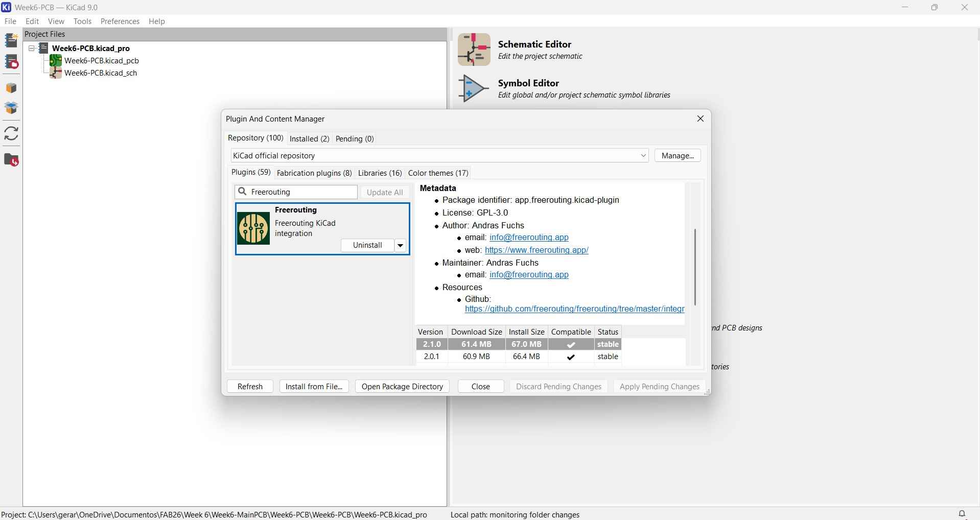The height and width of the screenshot is (520, 980).
Task: Open the Tools menu
Action: [x=82, y=21]
